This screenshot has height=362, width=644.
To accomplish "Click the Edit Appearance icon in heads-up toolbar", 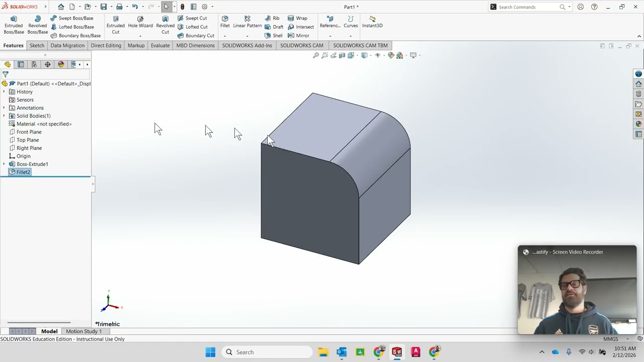I will click(x=391, y=55).
